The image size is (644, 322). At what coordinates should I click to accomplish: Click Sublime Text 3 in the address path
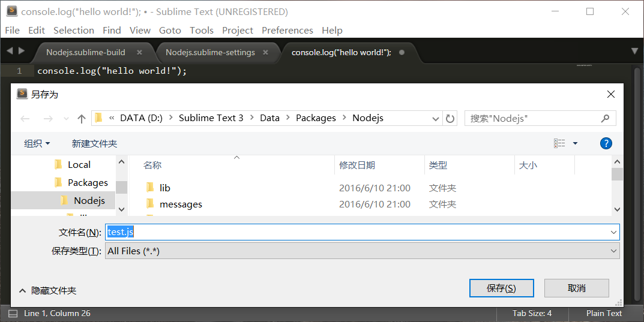click(211, 118)
